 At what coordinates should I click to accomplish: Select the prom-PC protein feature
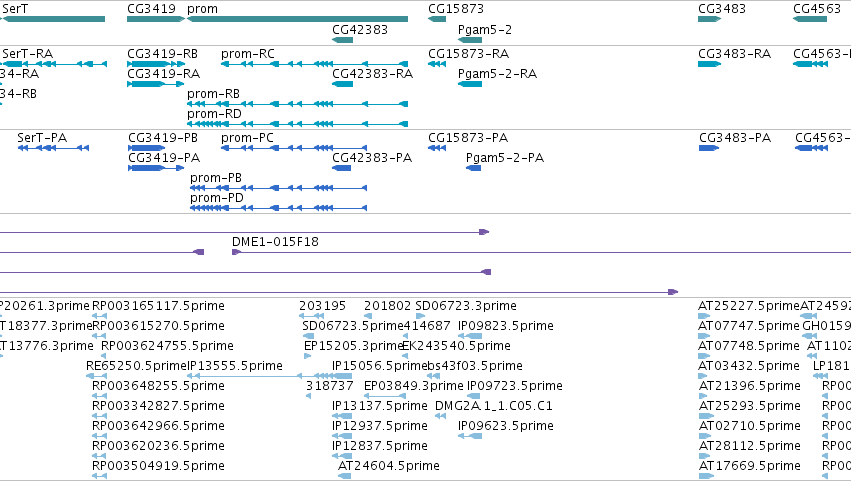click(x=294, y=148)
